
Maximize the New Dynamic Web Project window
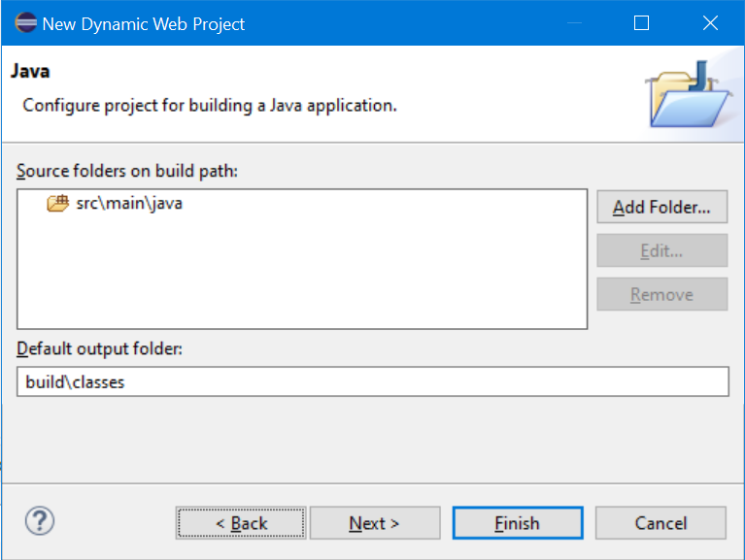pos(641,22)
